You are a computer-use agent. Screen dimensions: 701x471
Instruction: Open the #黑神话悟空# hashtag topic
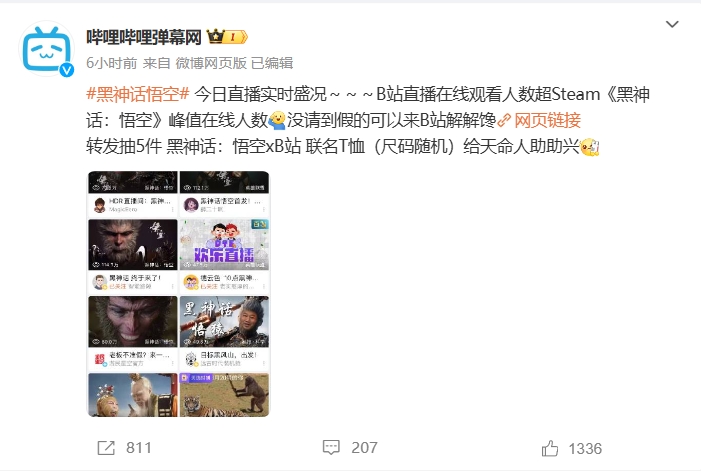coord(138,94)
